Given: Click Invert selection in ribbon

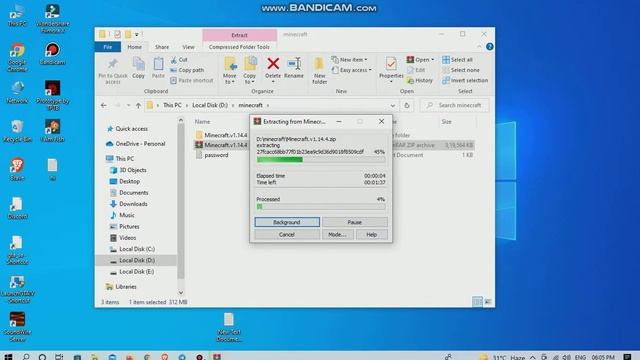Looking at the screenshot, I should 465,80.
